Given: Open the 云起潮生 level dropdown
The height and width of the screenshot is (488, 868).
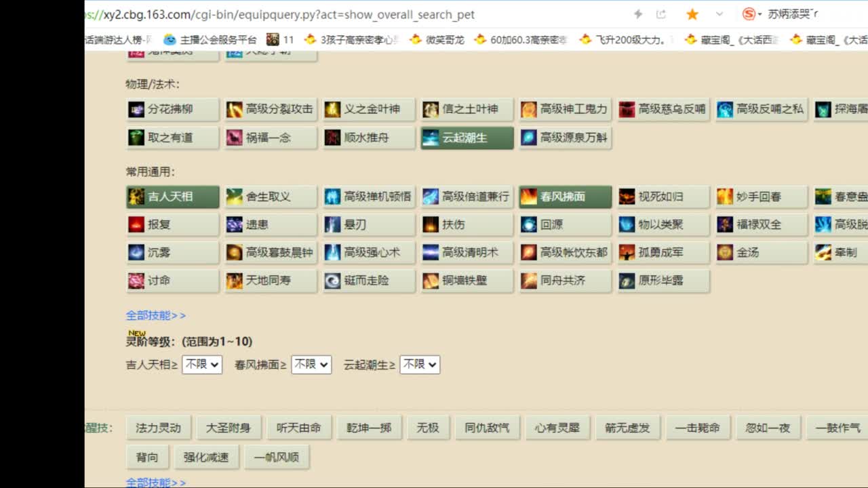Looking at the screenshot, I should 420,365.
